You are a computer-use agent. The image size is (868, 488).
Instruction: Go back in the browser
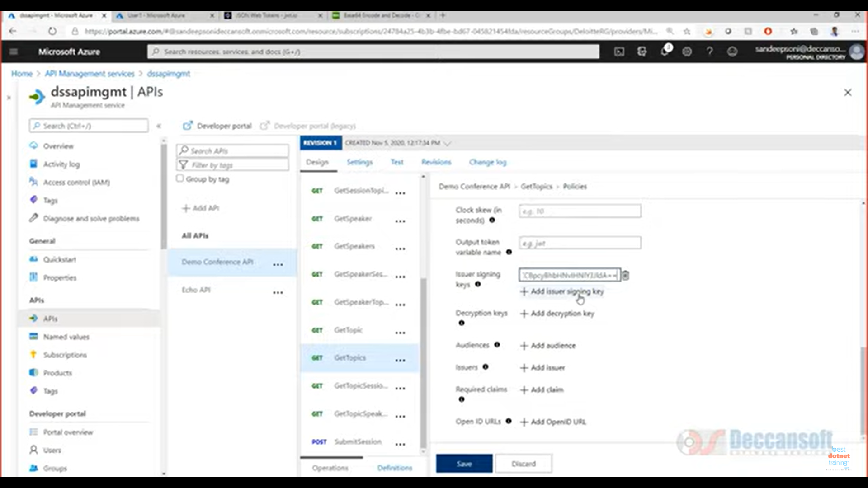click(x=13, y=31)
